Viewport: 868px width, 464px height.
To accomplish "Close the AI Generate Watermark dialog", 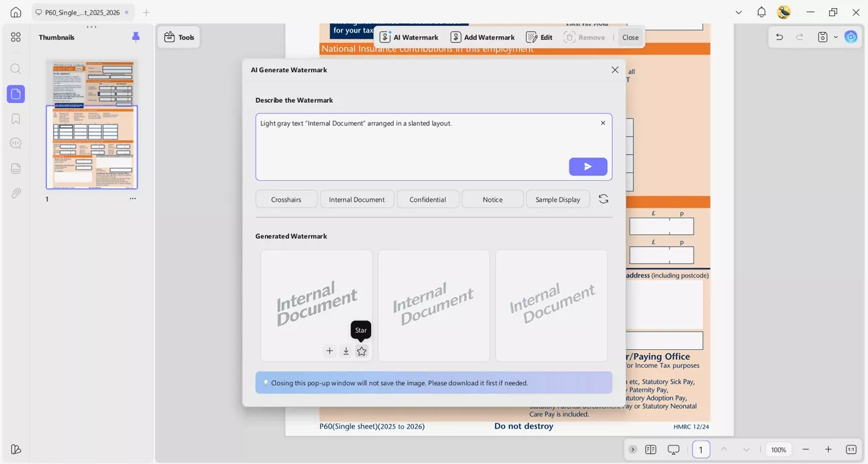I will [615, 69].
